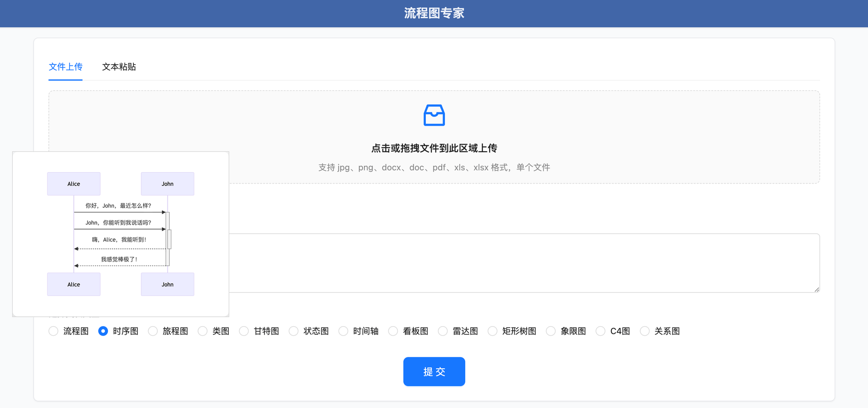
Task: Select the 看板图 diagram type
Action: (393, 331)
